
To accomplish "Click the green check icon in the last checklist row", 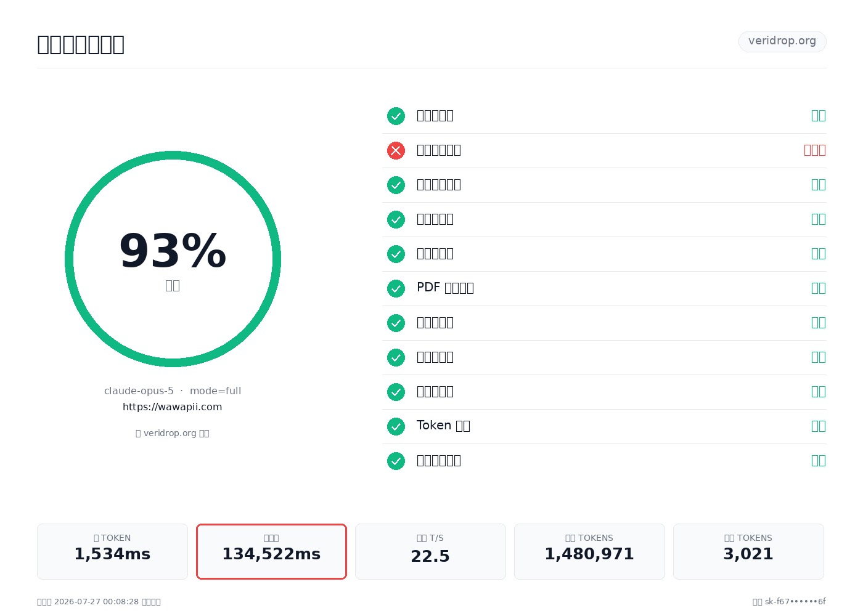I will pyautogui.click(x=396, y=461).
